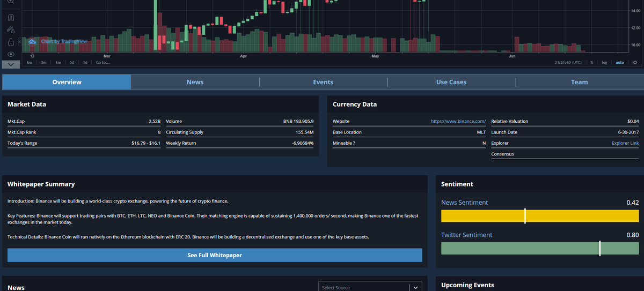
Task: Click the Mkt.Cap Rank value 8
Action: [x=159, y=132]
